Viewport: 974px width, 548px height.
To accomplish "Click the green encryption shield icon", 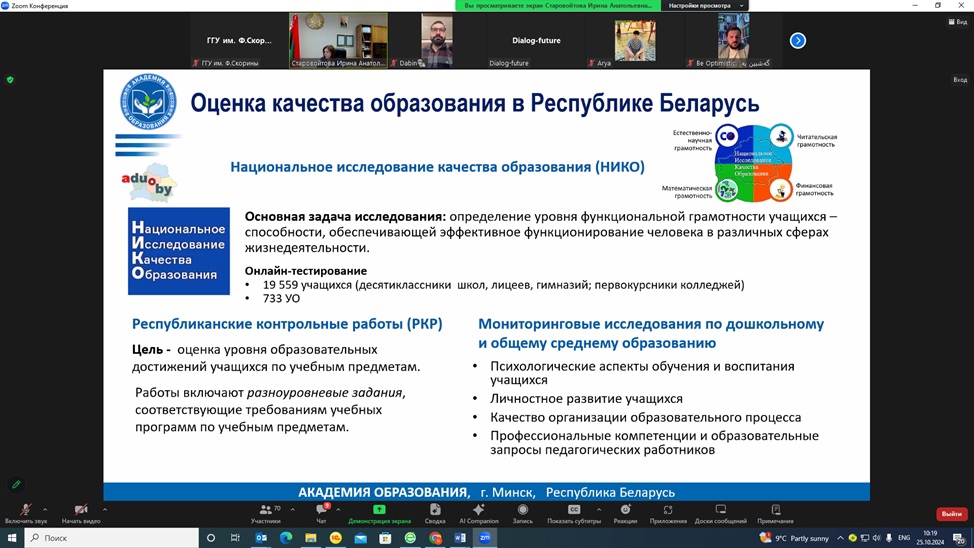I will click(x=10, y=80).
